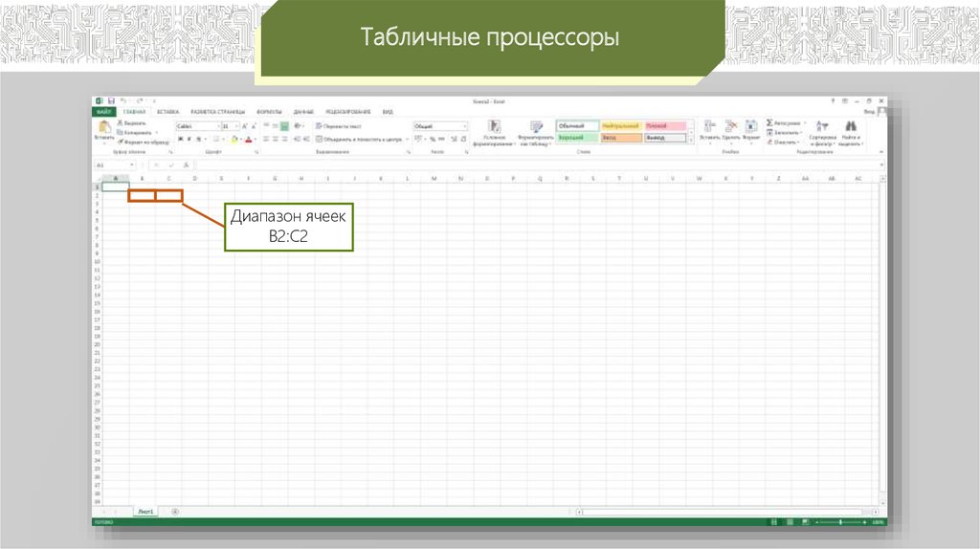This screenshot has height=549, width=980.
Task: Switch to Page Layout view in status bar
Action: point(790,522)
